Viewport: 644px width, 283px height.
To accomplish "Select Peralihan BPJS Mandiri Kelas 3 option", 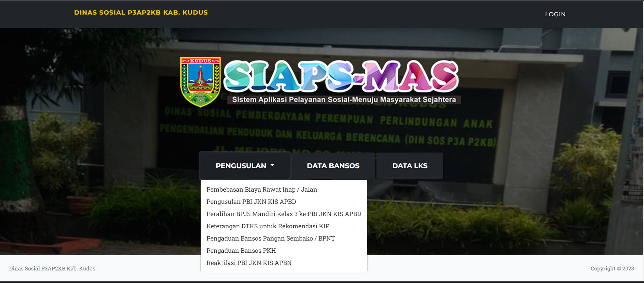I will click(x=283, y=214).
